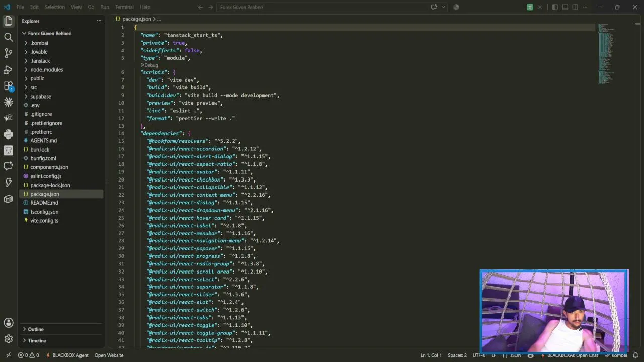This screenshot has width=644, height=362.
Task: Click the green extension icon in title bar
Action: coord(530,7)
